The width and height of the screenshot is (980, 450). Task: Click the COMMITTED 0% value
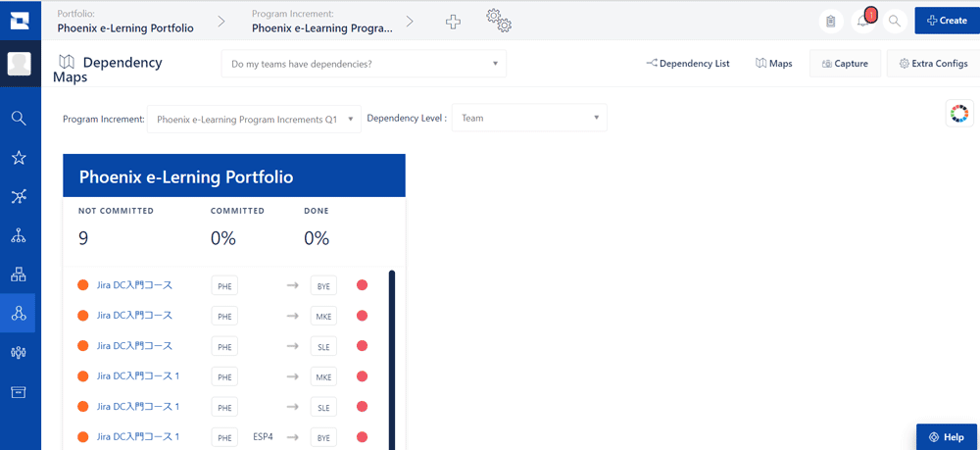223,238
